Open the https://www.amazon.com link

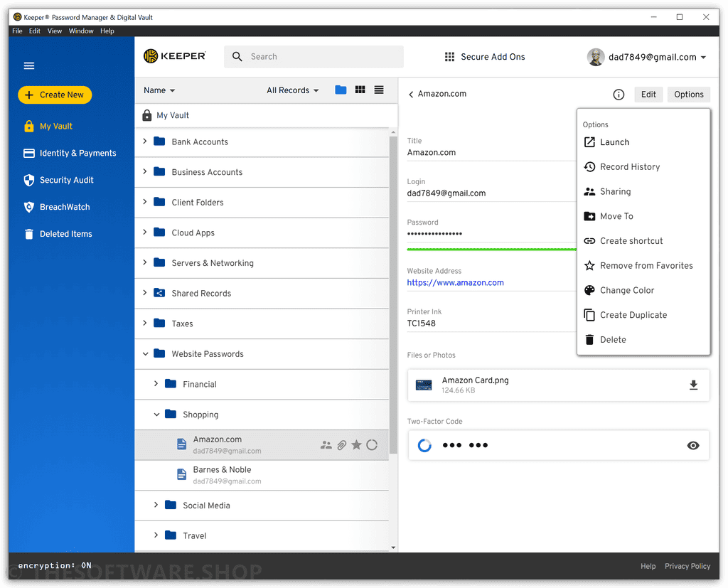point(455,282)
